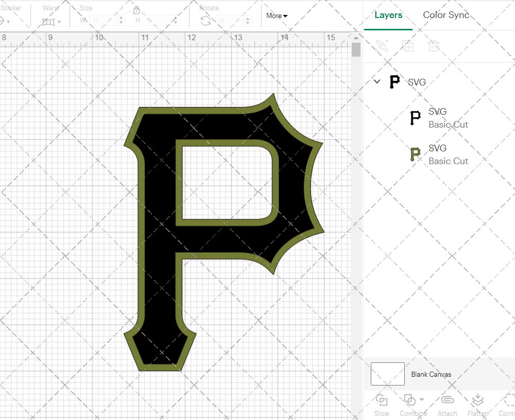Click the Duplicate layer icon
Viewport: 515px width, 420px height.
408,46
